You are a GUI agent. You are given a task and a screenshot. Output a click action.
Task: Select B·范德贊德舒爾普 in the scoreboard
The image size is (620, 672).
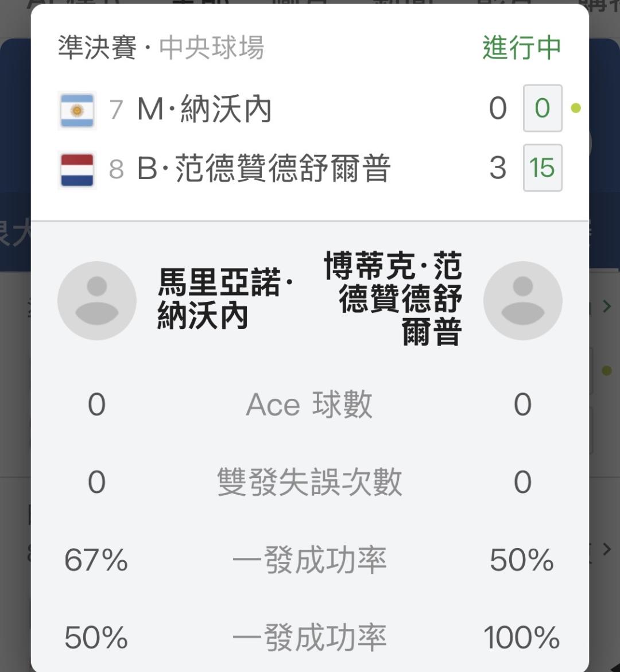[x=264, y=169]
